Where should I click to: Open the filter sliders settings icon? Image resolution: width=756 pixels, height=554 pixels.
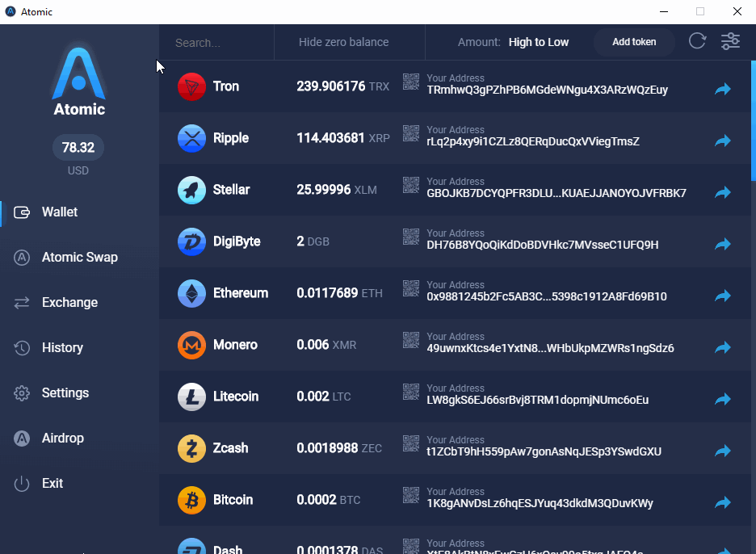(x=730, y=41)
